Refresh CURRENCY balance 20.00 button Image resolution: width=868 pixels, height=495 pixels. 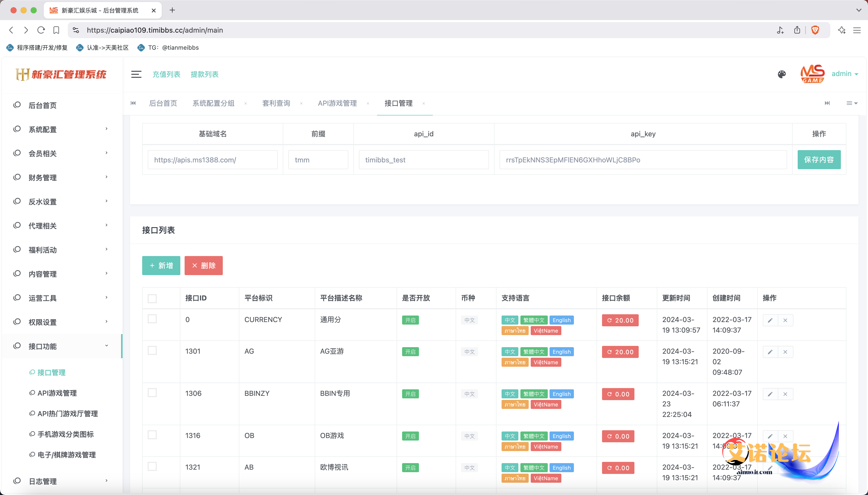click(x=620, y=320)
